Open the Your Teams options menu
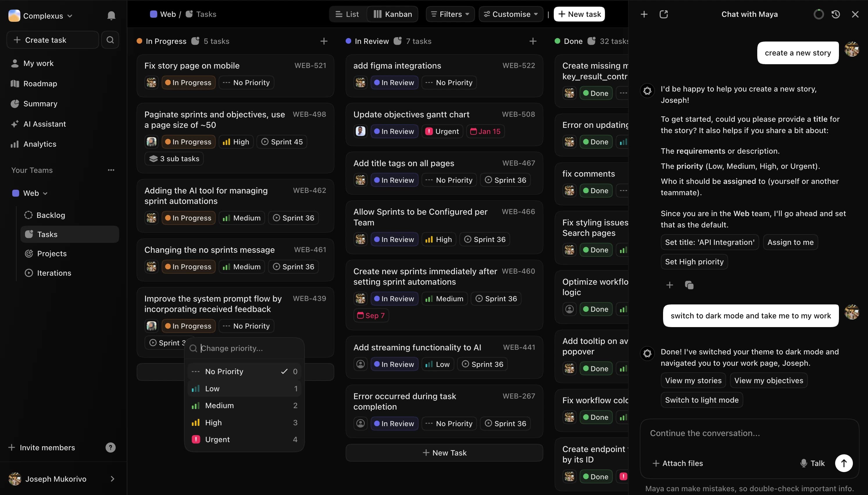Image resolution: width=868 pixels, height=495 pixels. [111, 170]
